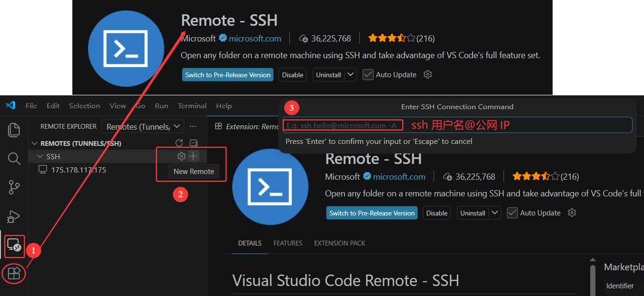The height and width of the screenshot is (296, 644).
Task: Open Remotes (Tunnels/SSH) dropdown selector
Action: point(143,126)
